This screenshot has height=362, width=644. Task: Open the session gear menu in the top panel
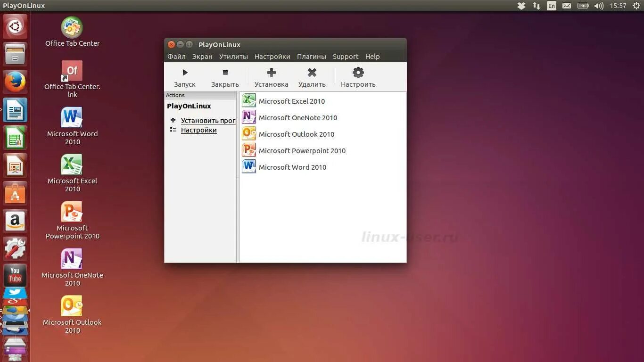pos(636,6)
